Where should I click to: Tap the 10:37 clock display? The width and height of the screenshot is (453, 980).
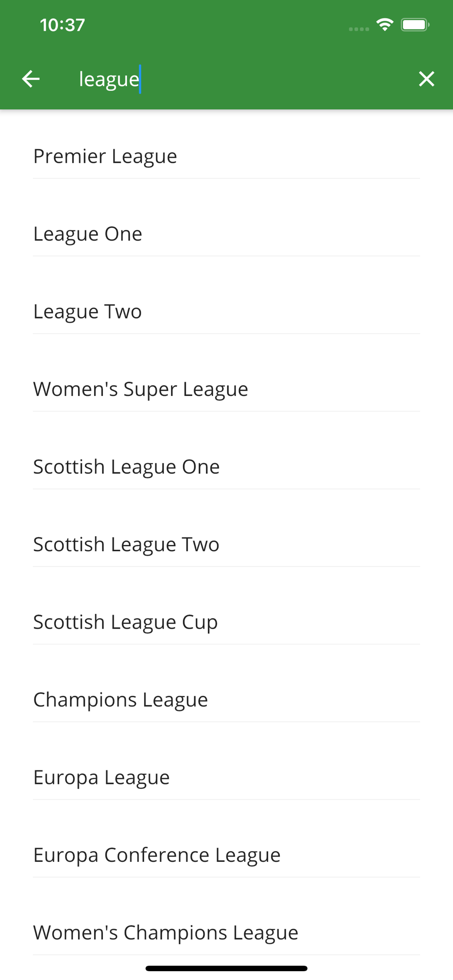click(62, 25)
